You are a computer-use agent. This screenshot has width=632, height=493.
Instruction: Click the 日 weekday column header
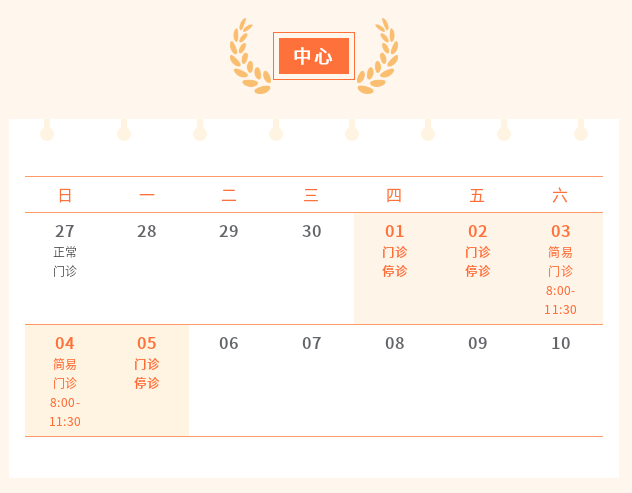[65, 195]
